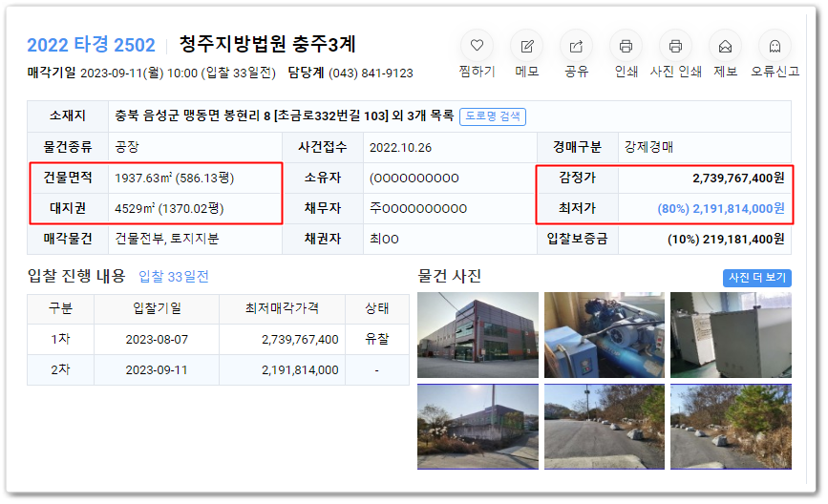Image resolution: width=828 pixels, height=504 pixels.
Task: Click the 경매구분 value 강제경매
Action: click(x=648, y=147)
